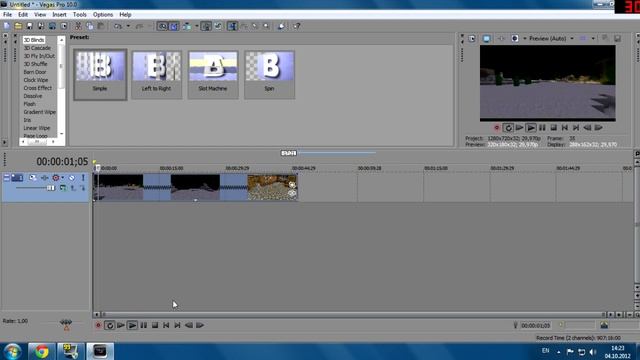This screenshot has height=360, width=640.
Task: Select the Zoom Edit tool
Action: (266, 26)
